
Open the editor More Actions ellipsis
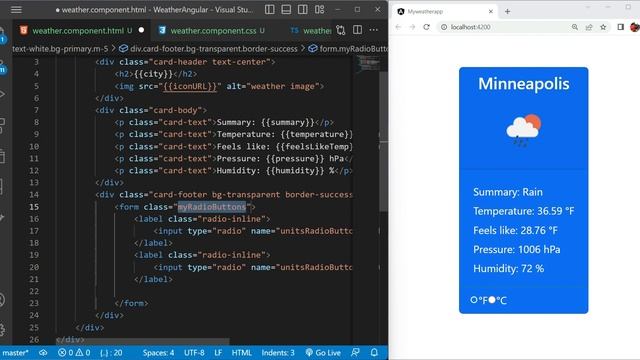click(x=373, y=30)
